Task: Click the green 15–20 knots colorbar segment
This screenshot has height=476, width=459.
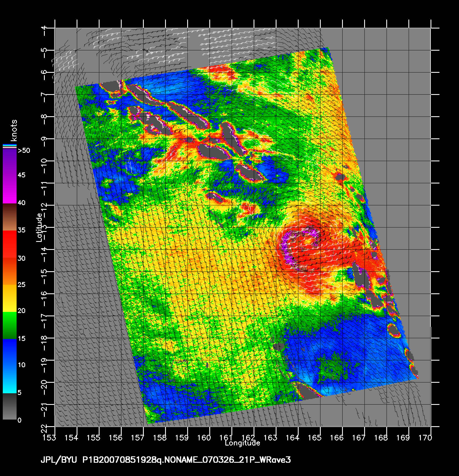Action: (x=10, y=325)
